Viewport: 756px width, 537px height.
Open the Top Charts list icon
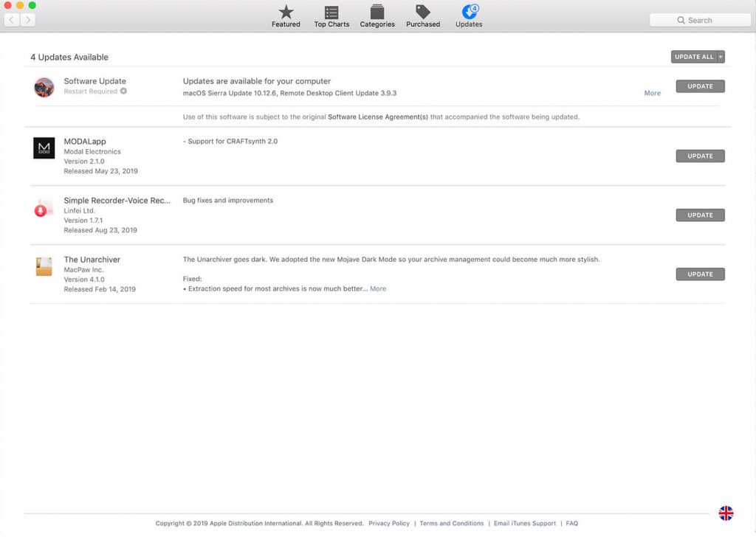[x=331, y=13]
